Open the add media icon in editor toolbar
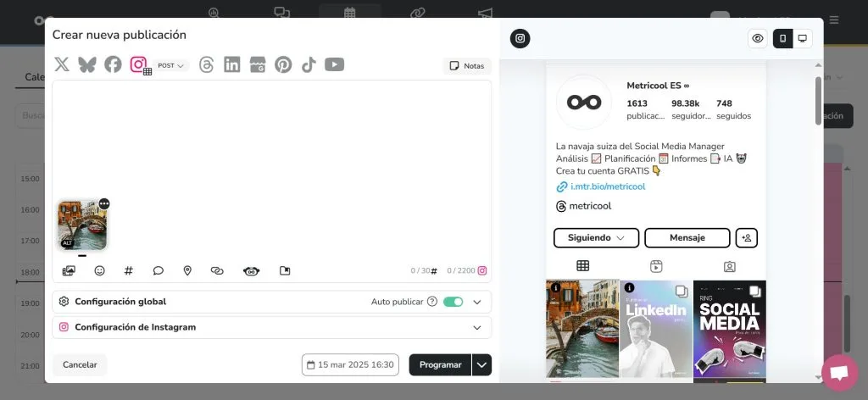The height and width of the screenshot is (400, 868). (69, 270)
